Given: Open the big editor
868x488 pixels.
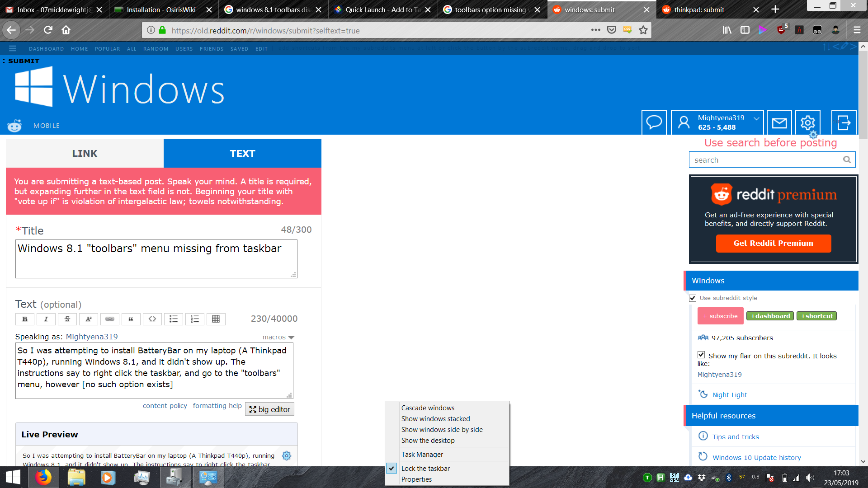Looking at the screenshot, I should [269, 409].
